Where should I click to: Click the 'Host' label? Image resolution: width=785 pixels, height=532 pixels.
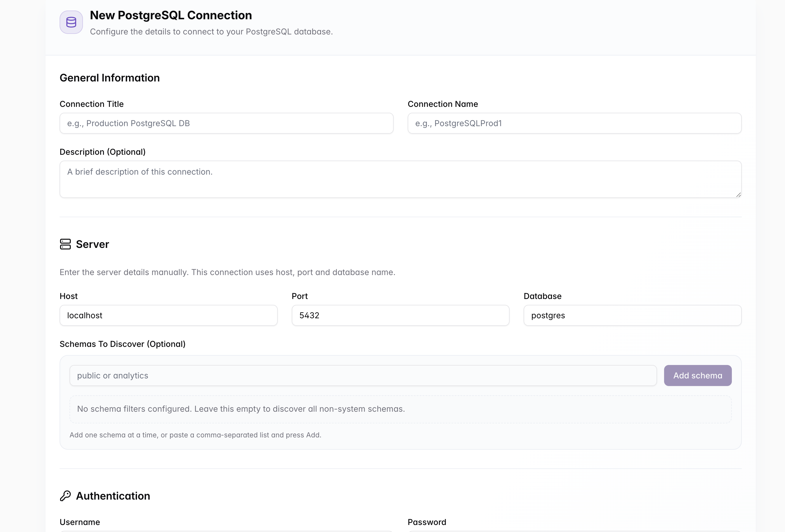click(x=69, y=296)
